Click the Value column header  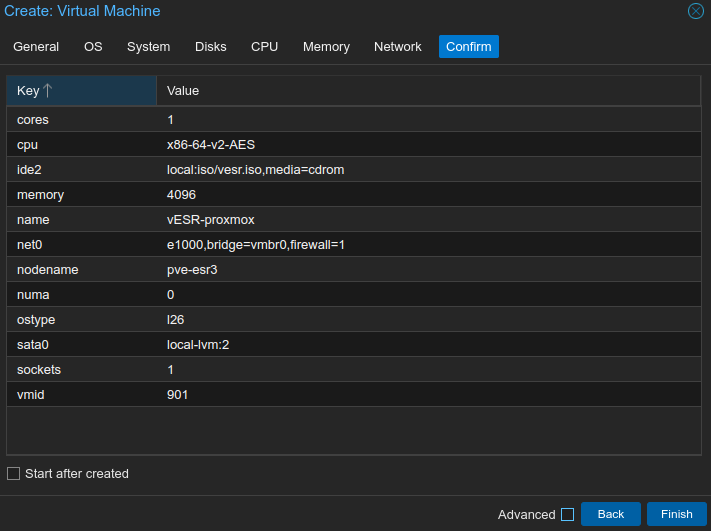(x=428, y=91)
